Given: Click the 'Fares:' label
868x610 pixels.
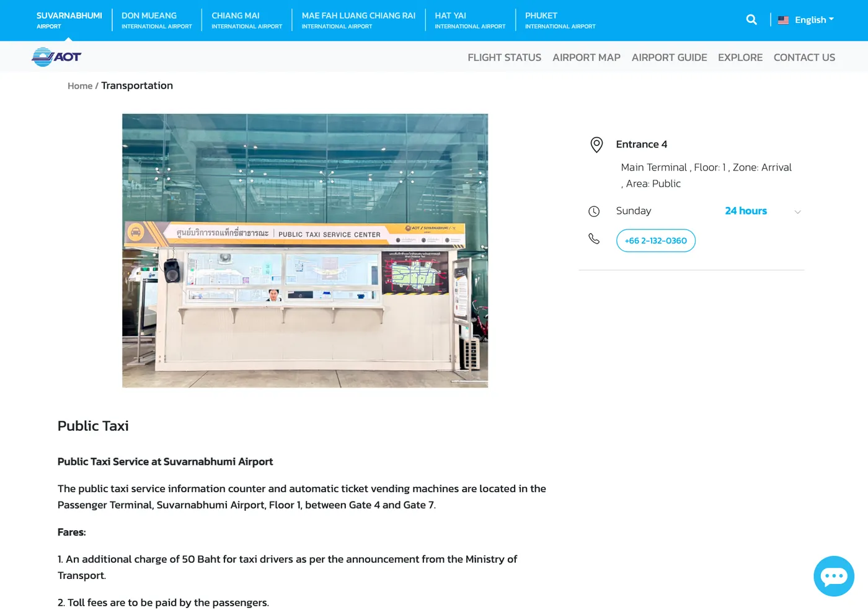Looking at the screenshot, I should 72,533.
